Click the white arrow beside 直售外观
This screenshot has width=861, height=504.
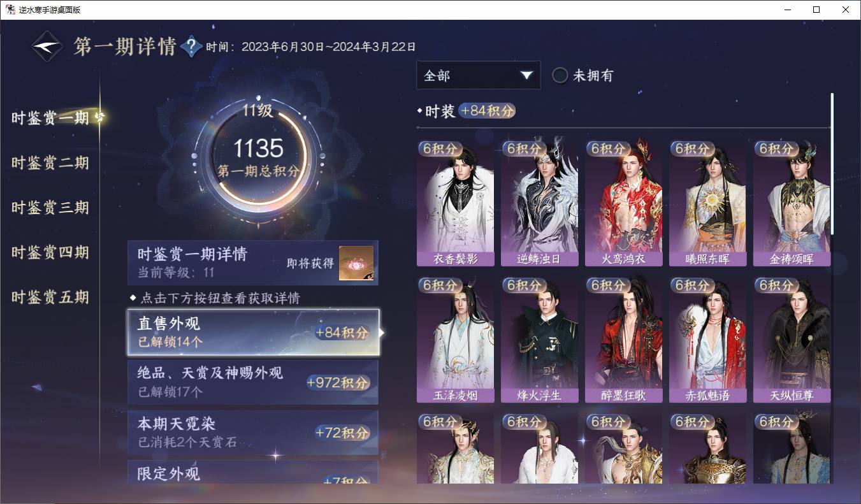(382, 333)
